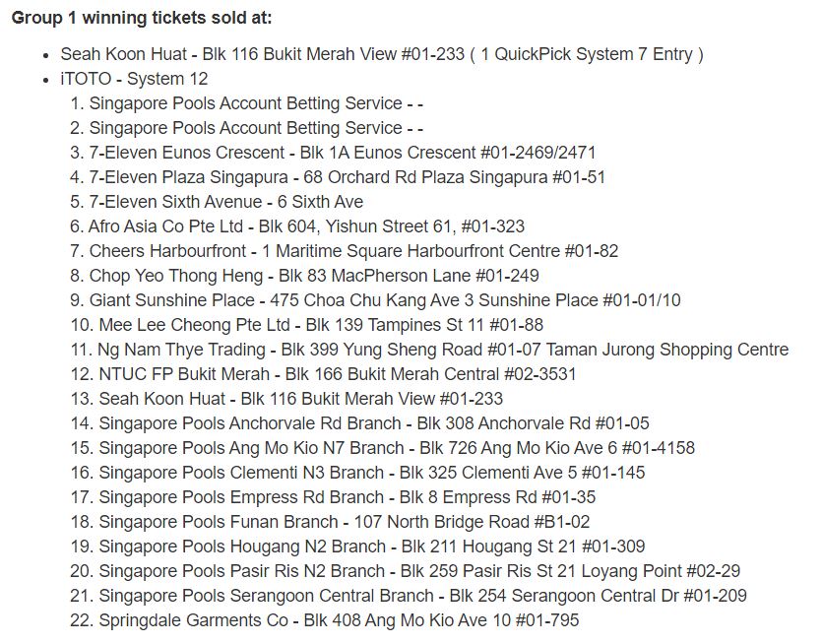Click the Chop Yeo Thong Heng entry
822x644 pixels.
click(x=314, y=276)
